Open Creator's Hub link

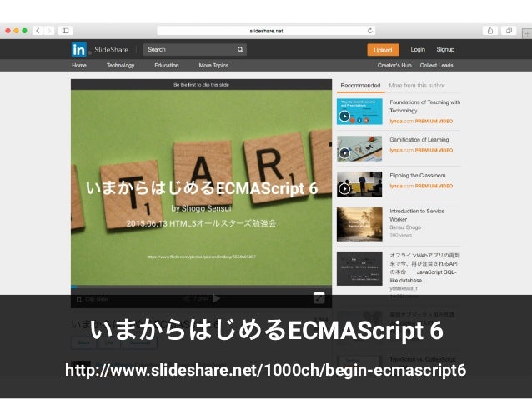394,66
